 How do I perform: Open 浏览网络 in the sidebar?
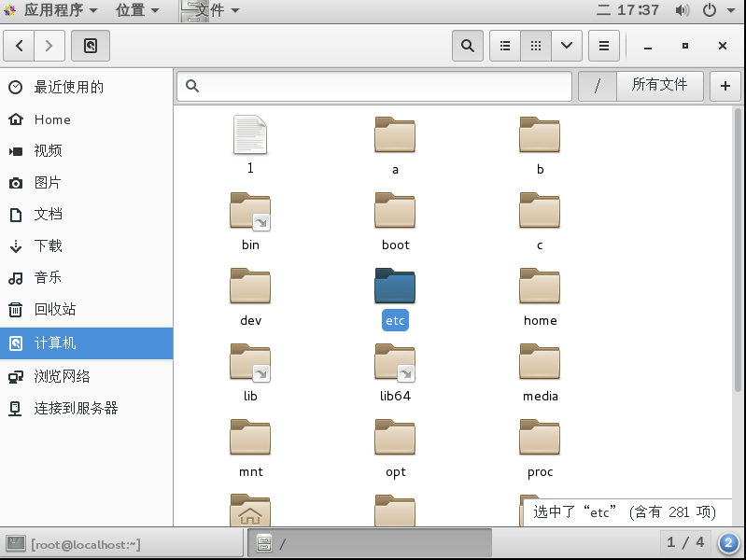86,376
